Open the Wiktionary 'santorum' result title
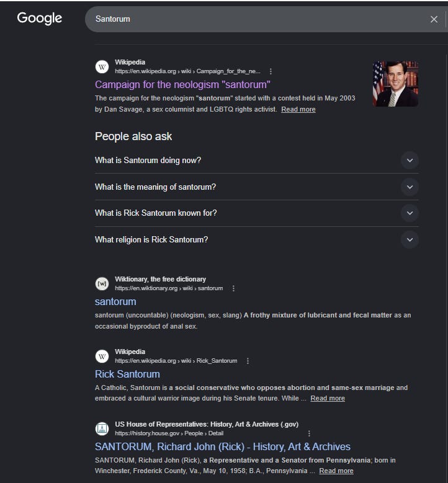Viewport: 448px width, 483px height. 115,301
